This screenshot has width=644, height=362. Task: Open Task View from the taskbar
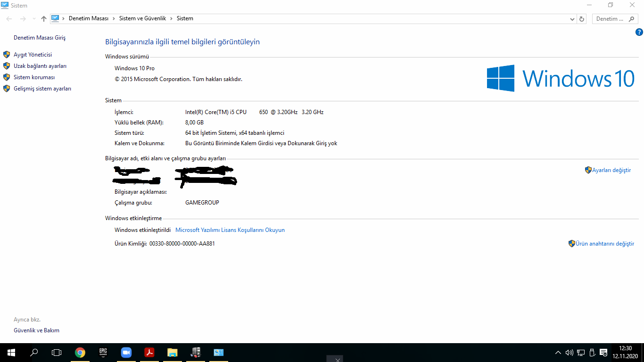(57, 353)
